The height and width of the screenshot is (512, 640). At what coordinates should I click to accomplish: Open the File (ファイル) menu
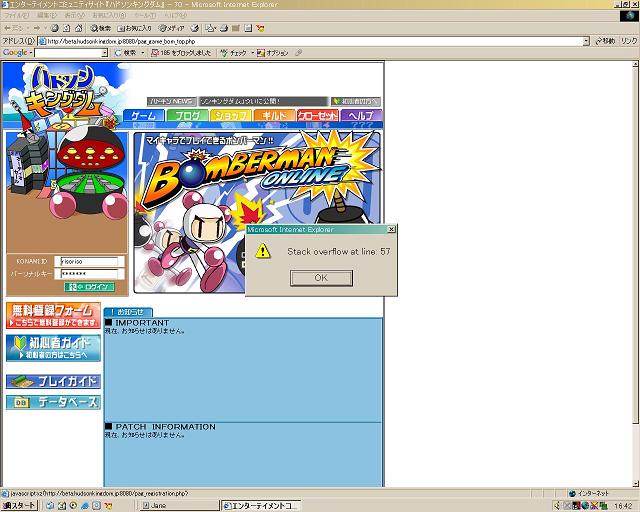pyautogui.click(x=16, y=16)
